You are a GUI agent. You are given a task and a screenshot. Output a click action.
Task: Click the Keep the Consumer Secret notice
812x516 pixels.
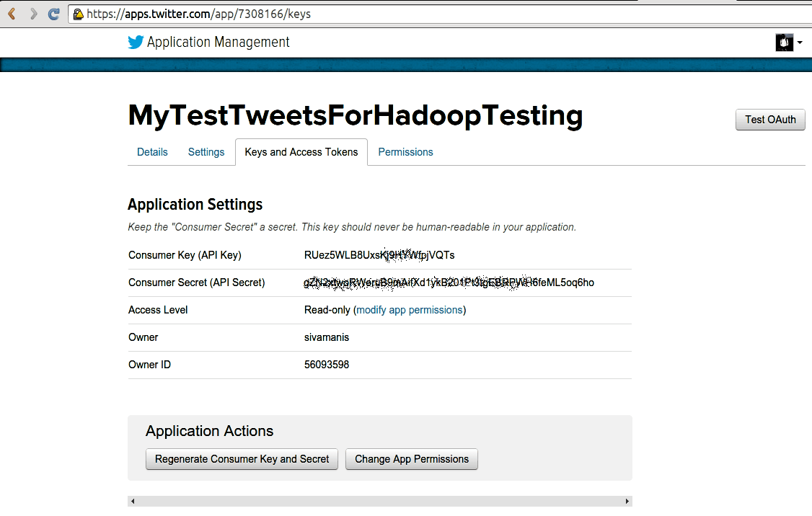pyautogui.click(x=352, y=227)
